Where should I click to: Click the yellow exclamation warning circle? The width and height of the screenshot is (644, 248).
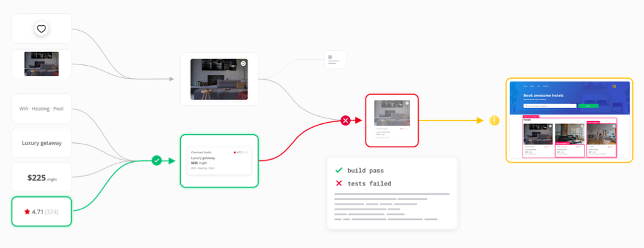[x=494, y=120]
